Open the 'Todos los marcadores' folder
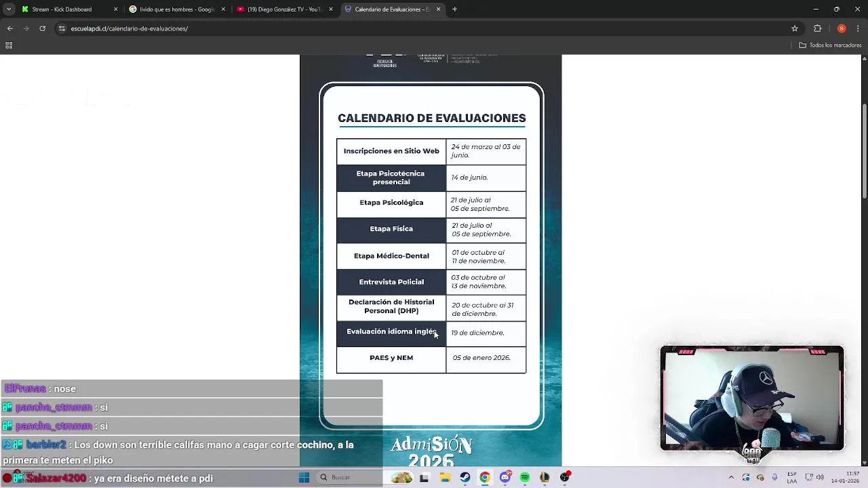Viewport: 868px width, 488px height. point(830,45)
